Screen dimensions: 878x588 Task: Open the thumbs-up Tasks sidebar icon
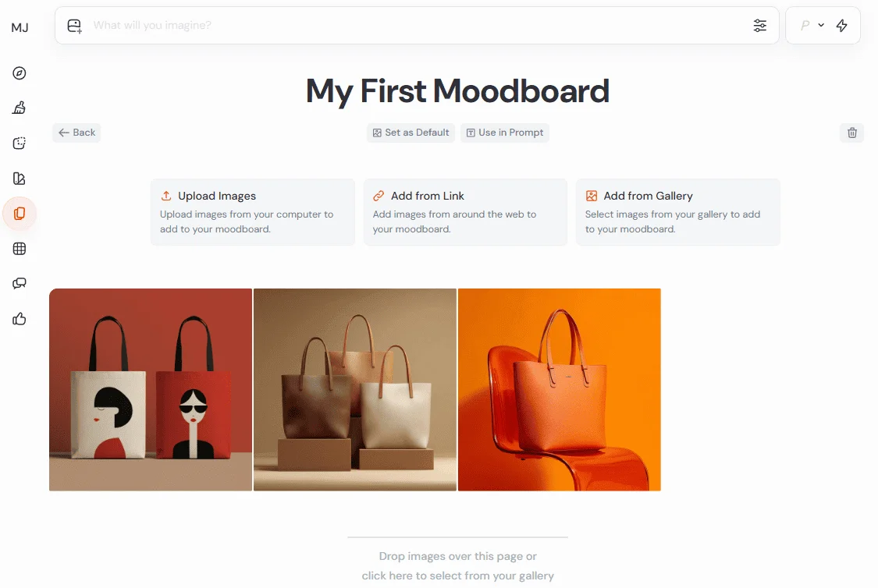point(20,319)
